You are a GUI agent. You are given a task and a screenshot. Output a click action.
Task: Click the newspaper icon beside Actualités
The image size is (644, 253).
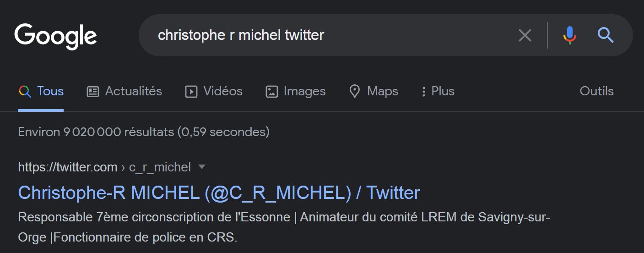93,92
